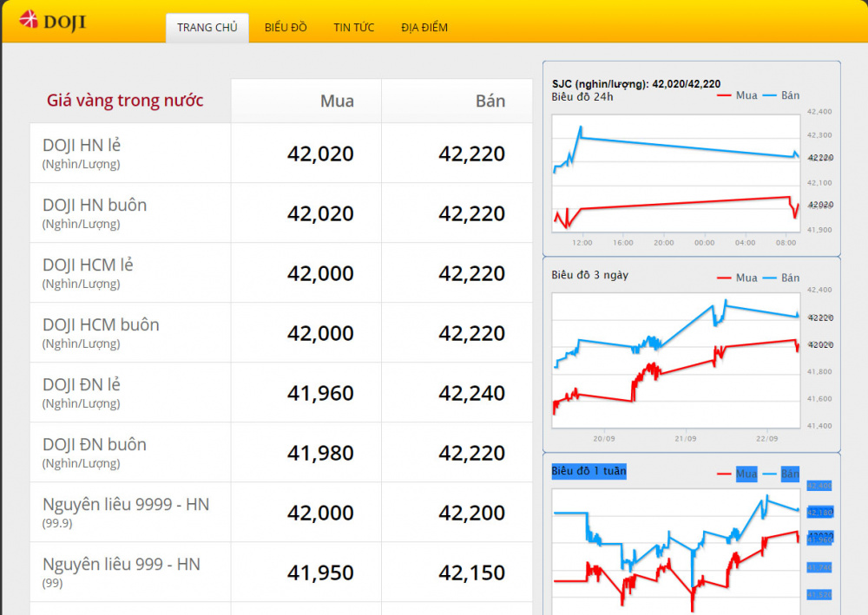Viewport: 868px width, 615px height.
Task: Click Nguyên liêu 999 buy price 41,950
Action: (x=320, y=572)
